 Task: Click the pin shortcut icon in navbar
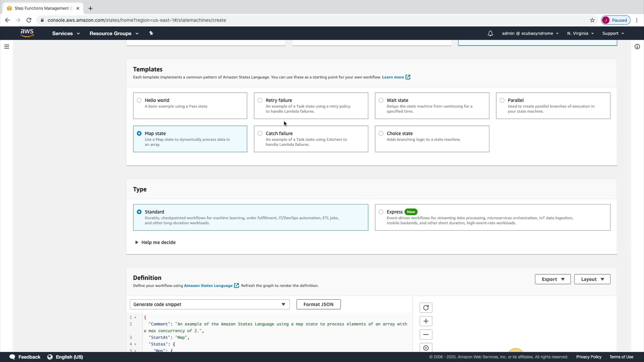pyautogui.click(x=151, y=33)
